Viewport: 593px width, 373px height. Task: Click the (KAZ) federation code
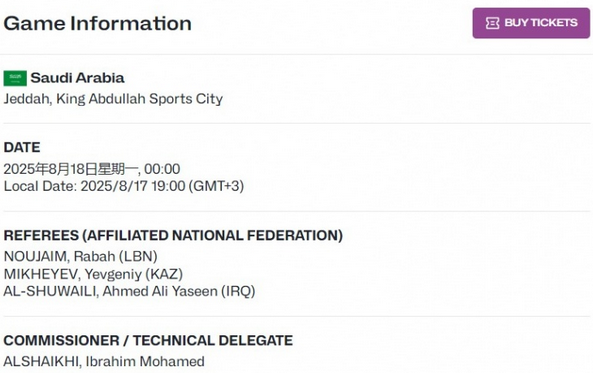(x=164, y=274)
